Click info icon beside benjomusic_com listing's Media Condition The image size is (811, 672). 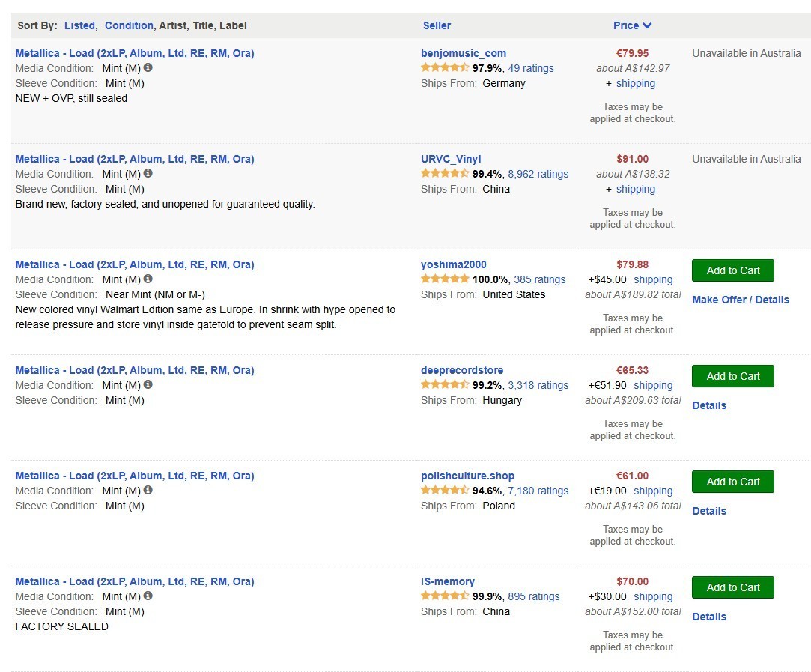click(x=148, y=68)
